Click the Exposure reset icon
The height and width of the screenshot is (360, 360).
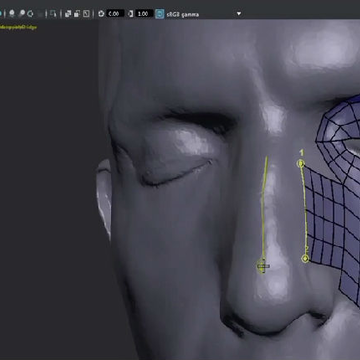point(101,14)
